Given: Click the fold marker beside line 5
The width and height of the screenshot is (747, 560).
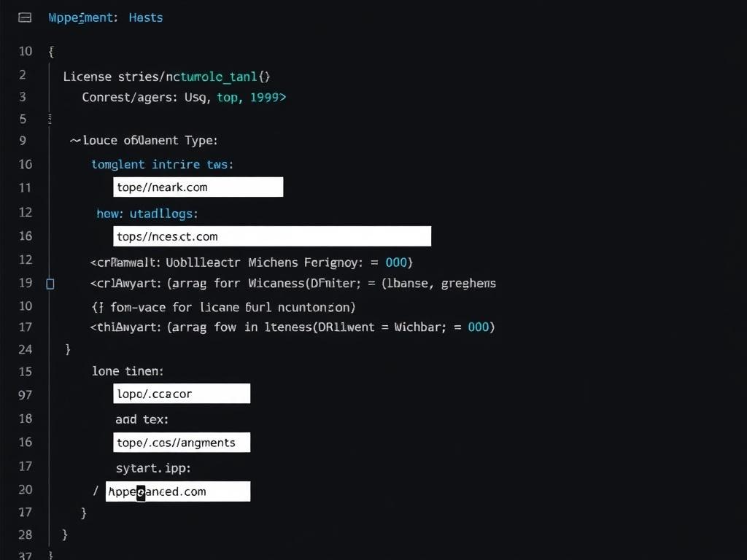Looking at the screenshot, I should click(50, 118).
